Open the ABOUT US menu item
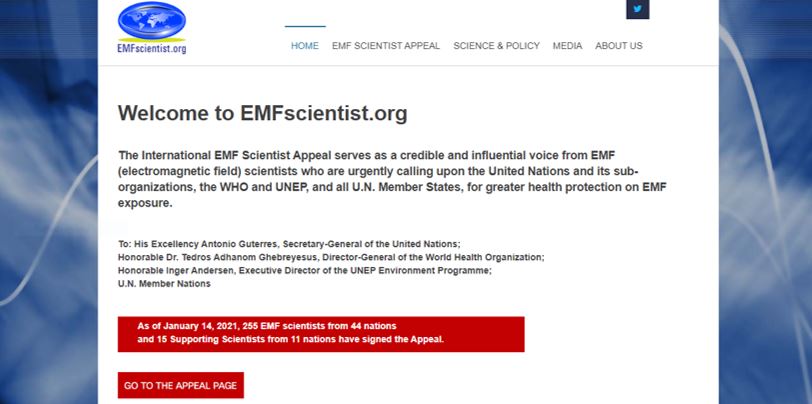Image resolution: width=812 pixels, height=404 pixels. (x=618, y=46)
